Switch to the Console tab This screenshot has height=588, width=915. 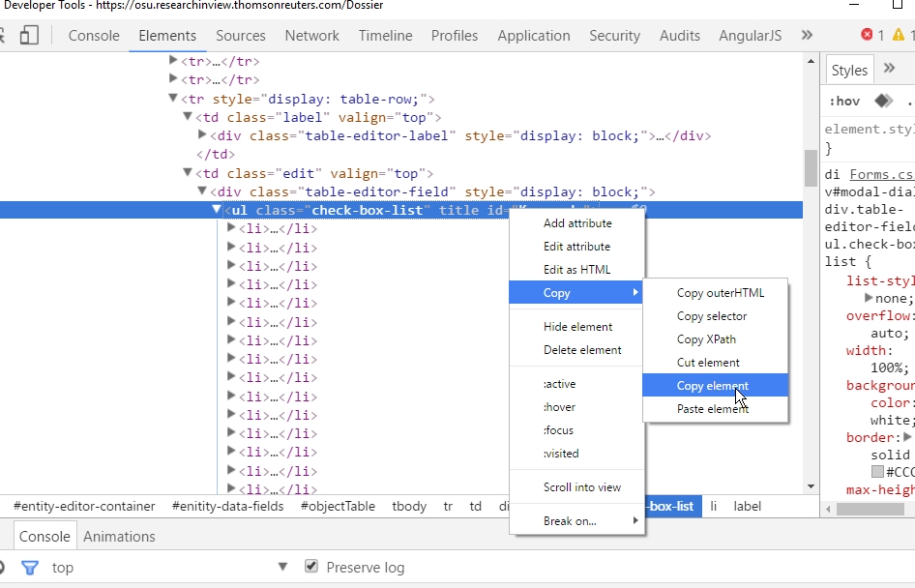point(94,36)
